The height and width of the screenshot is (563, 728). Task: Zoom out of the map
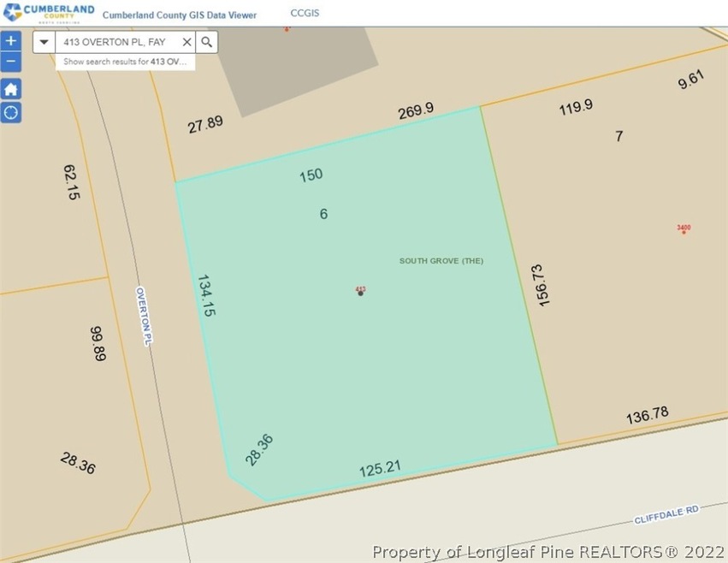11,62
